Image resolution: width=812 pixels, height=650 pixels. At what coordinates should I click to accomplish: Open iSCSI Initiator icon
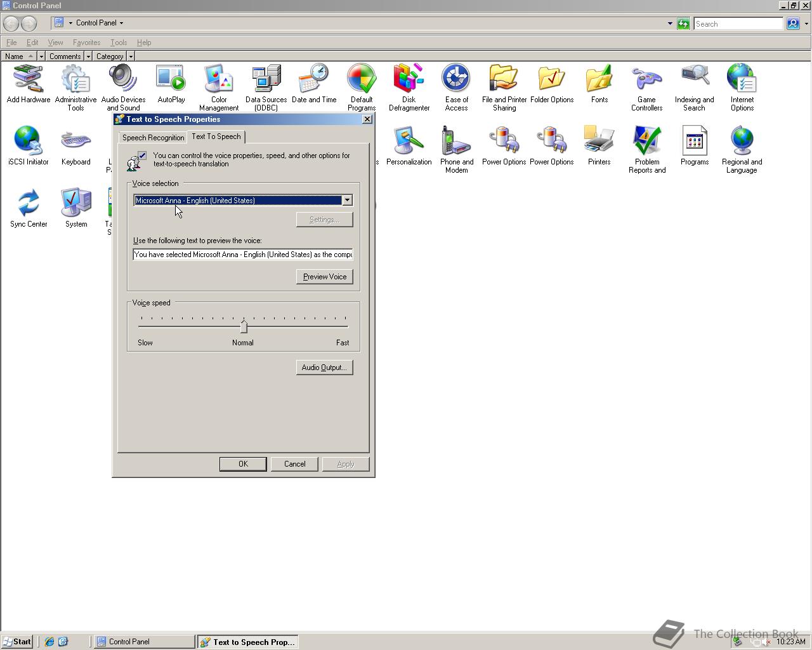29,146
